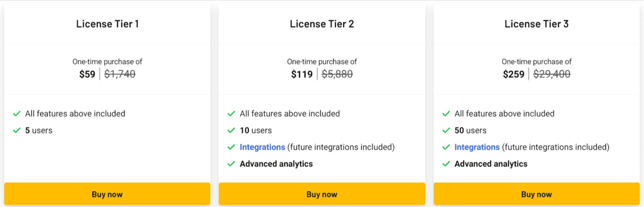The width and height of the screenshot is (644, 207).
Task: Open Integrations link in Tier 3 card
Action: (477, 147)
